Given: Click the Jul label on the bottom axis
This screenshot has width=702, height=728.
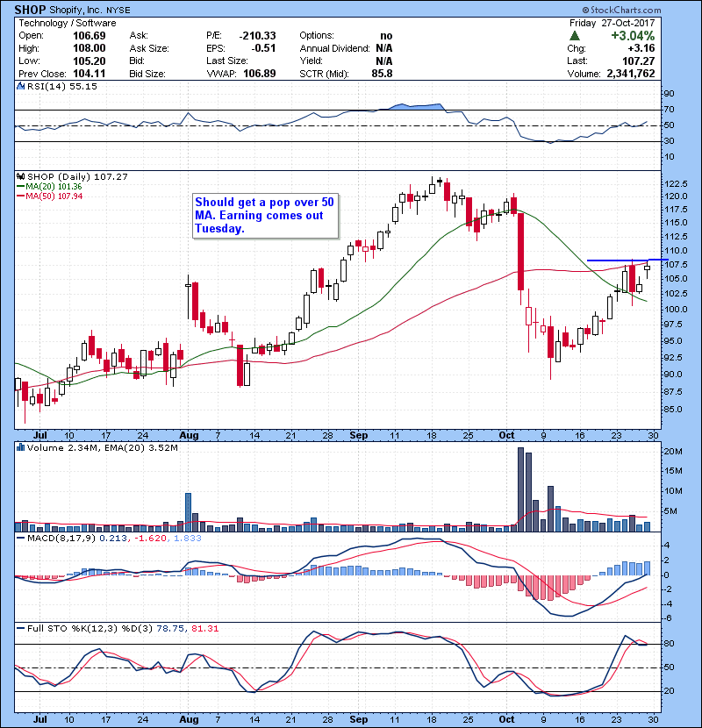Looking at the screenshot, I should (x=40, y=718).
